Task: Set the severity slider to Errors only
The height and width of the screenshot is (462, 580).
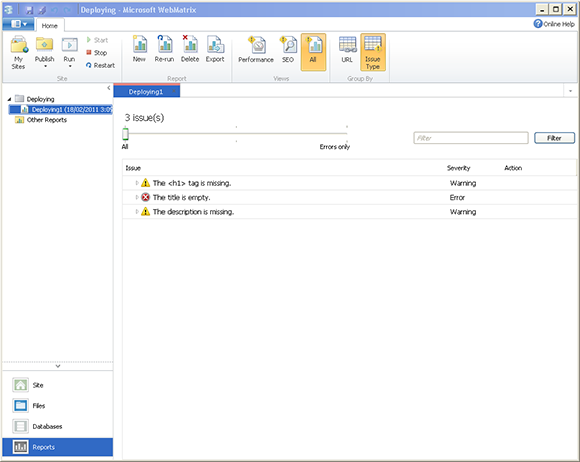Action: (347, 134)
